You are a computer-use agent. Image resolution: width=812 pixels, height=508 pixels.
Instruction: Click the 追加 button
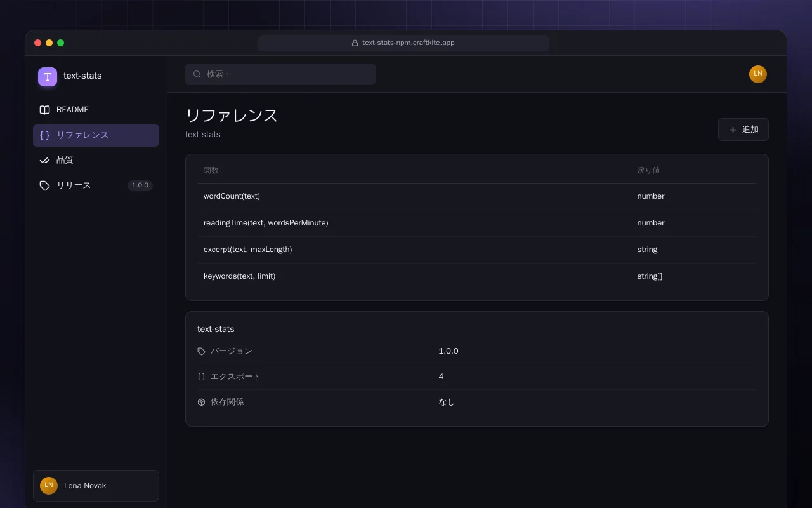(743, 130)
